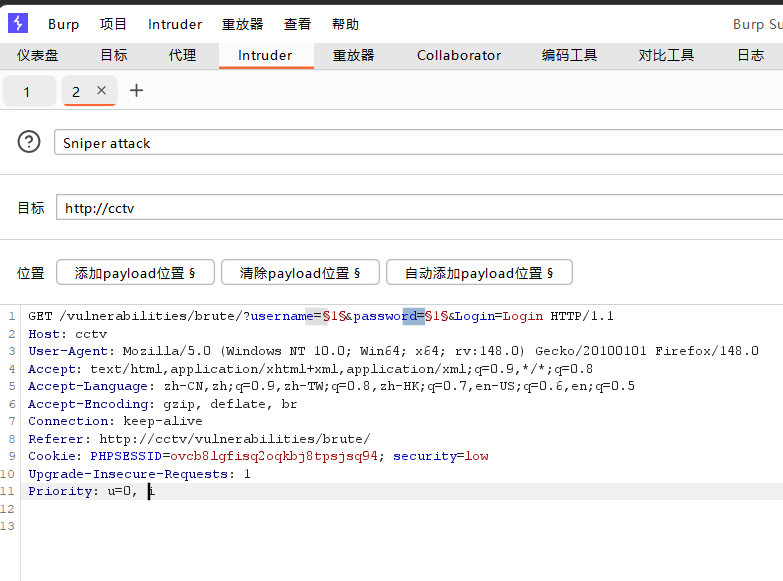Click the username §1§ payload marker

(334, 316)
